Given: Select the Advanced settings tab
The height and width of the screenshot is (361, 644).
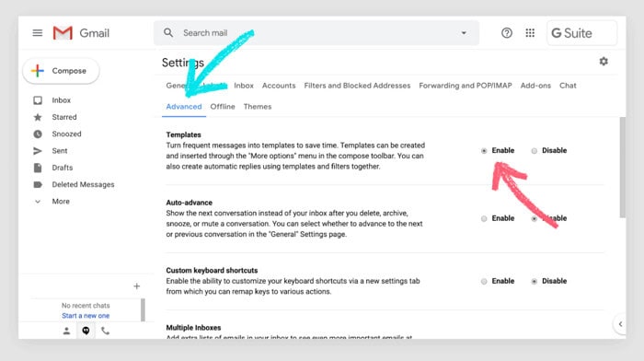Looking at the screenshot, I should click(x=184, y=107).
